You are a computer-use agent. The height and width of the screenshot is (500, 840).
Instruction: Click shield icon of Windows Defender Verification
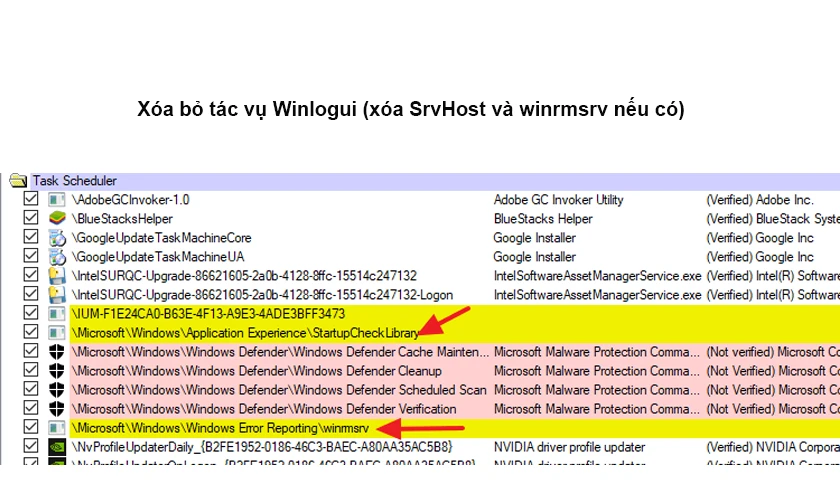(56, 409)
